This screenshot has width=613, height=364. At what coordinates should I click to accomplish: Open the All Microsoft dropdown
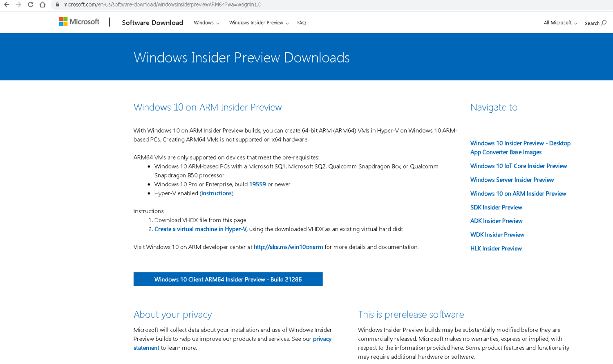560,23
